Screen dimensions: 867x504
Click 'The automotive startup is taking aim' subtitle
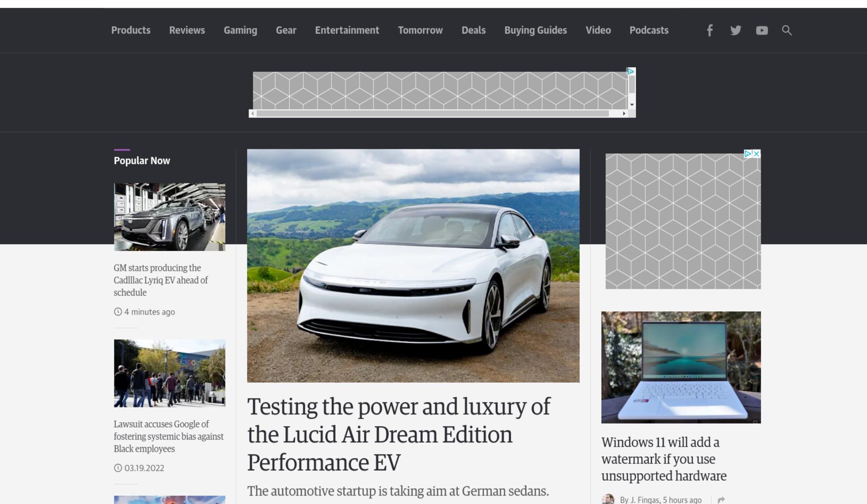click(x=398, y=491)
